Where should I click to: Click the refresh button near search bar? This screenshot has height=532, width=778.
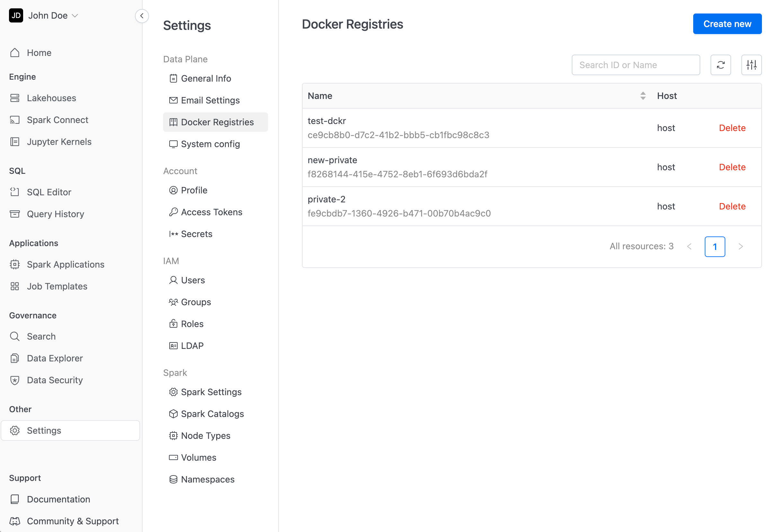pyautogui.click(x=721, y=65)
